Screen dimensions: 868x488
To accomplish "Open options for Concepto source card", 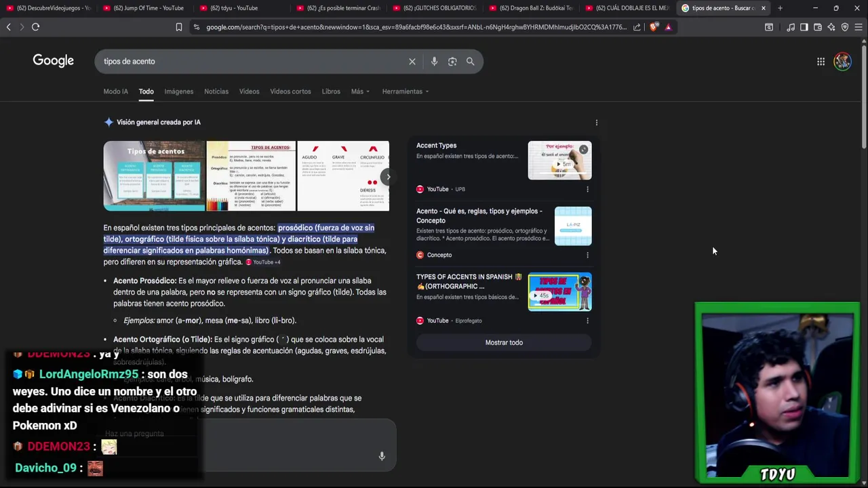I will tap(587, 255).
